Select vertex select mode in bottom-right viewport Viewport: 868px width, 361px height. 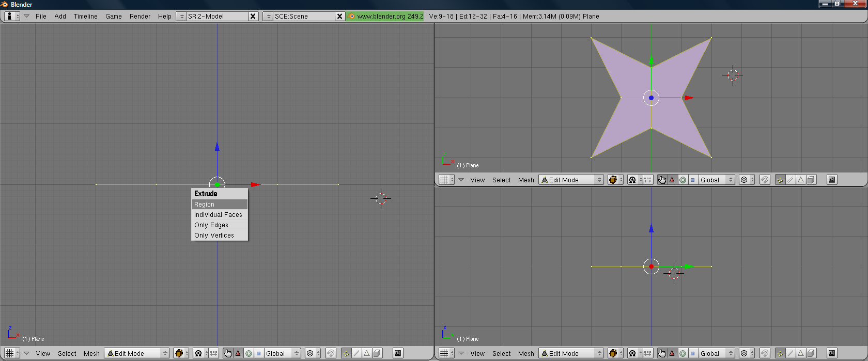pyautogui.click(x=780, y=353)
